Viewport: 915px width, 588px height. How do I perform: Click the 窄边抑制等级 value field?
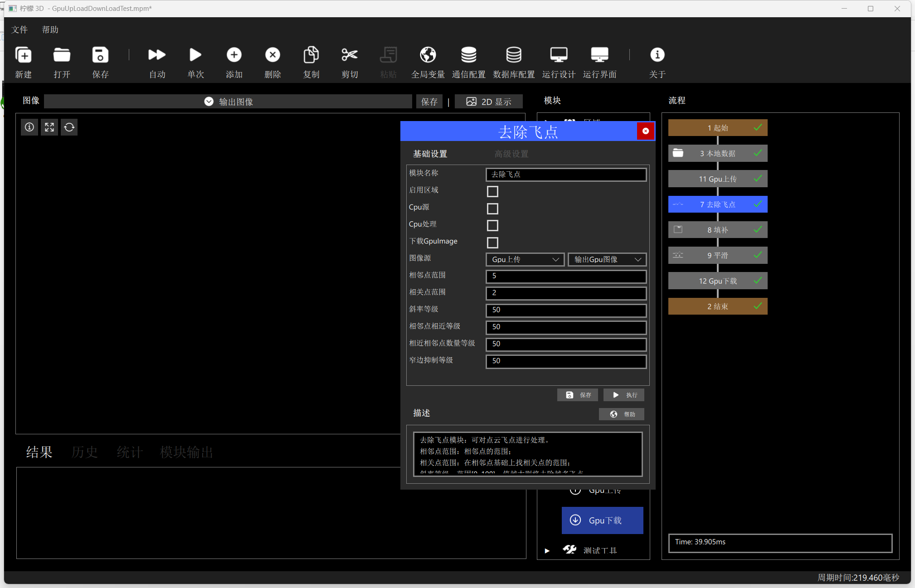[x=566, y=361]
